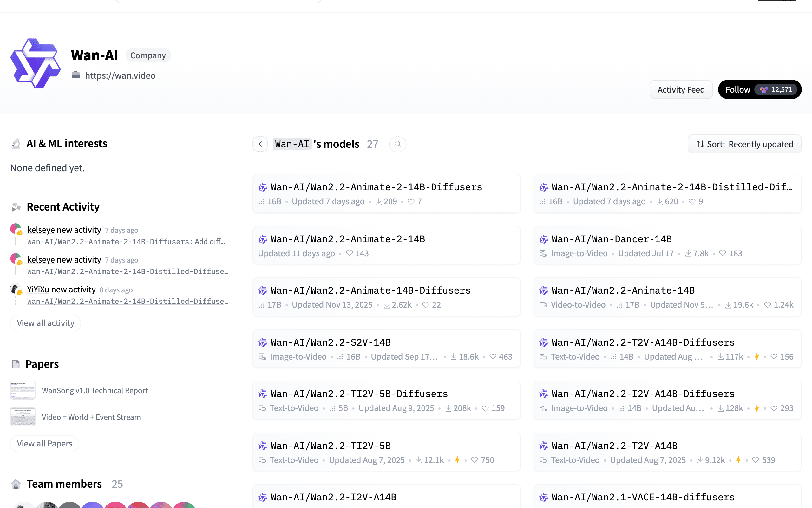
Task: Click 'None defined yet.' text
Action: (x=47, y=168)
